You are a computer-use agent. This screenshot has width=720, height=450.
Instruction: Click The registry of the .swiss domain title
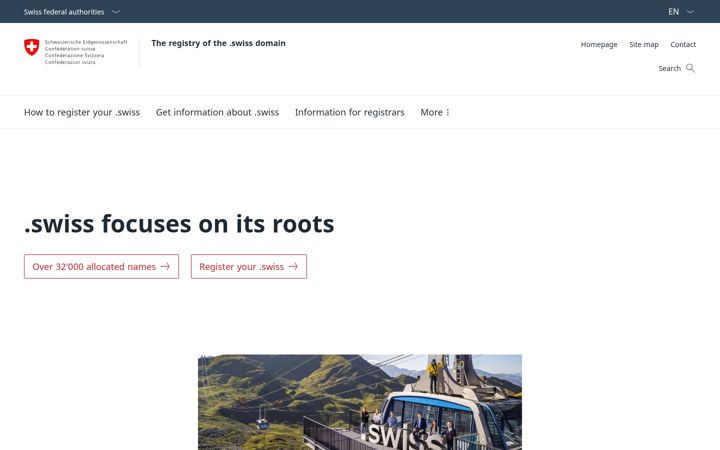(x=219, y=43)
